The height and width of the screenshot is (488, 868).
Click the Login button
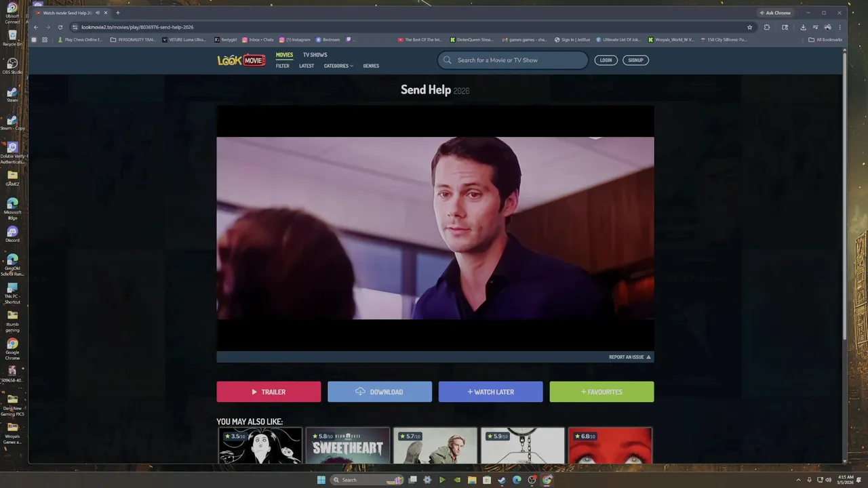[x=606, y=60]
